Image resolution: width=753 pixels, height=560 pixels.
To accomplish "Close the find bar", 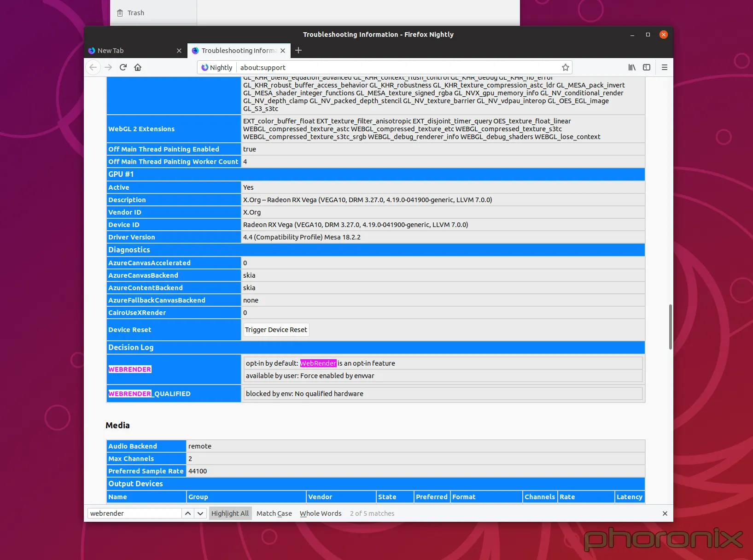I will click(665, 513).
